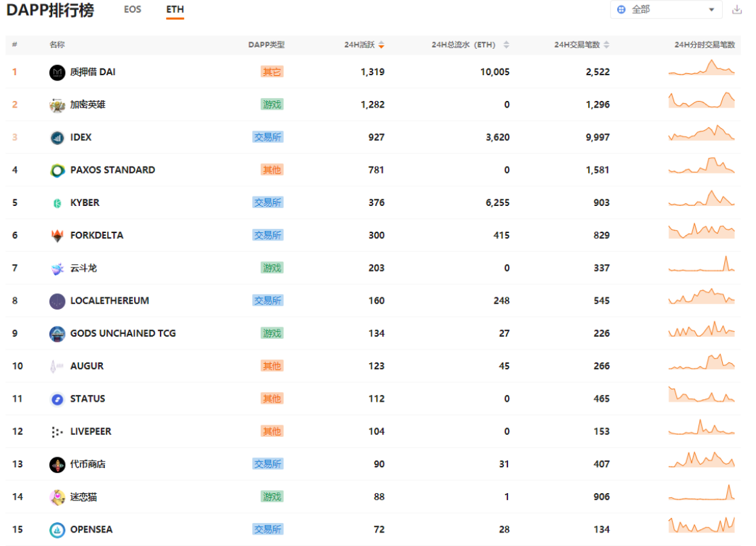
Task: Click the sparkline chart for 代币商店
Action: coord(702,460)
